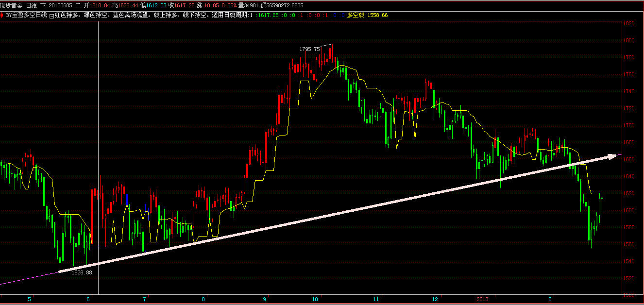644x305 pixels.
Task: Click month 7 on the time axis
Action: click(144, 300)
